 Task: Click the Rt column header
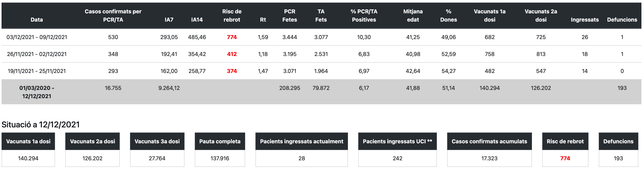click(x=263, y=20)
